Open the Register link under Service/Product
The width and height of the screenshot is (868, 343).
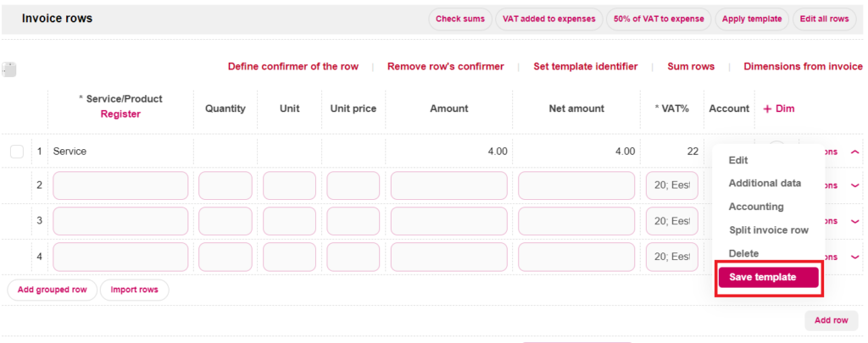click(x=120, y=113)
